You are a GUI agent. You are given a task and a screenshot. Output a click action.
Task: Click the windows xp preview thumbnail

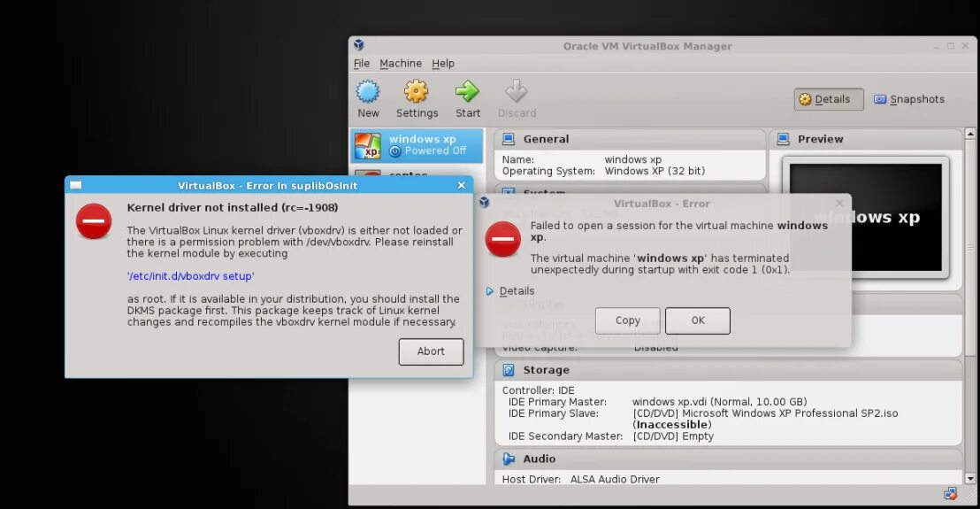[866, 217]
